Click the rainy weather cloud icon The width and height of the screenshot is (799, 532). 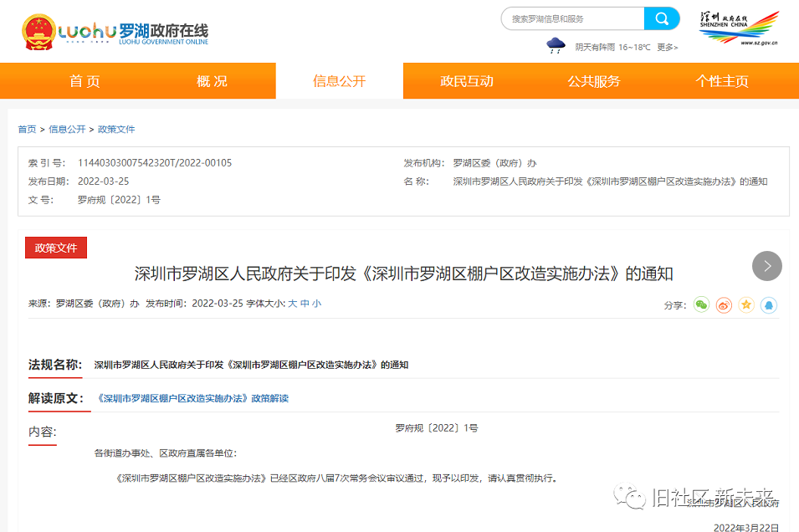click(x=556, y=46)
